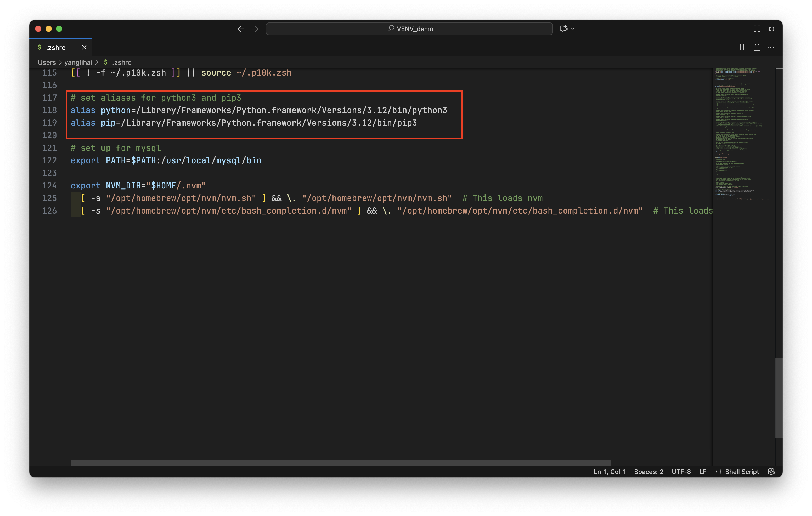This screenshot has height=516, width=812.
Task: Click the forward navigation arrow
Action: pos(255,29)
